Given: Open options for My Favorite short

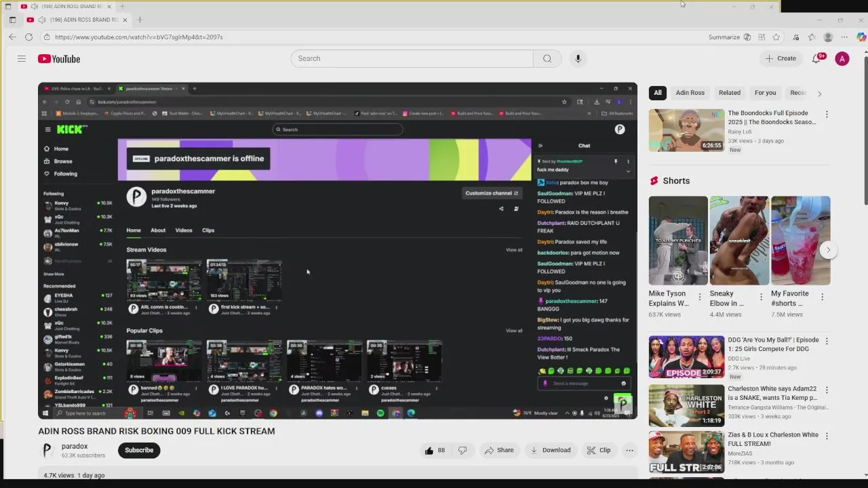Looking at the screenshot, I should click(x=822, y=297).
